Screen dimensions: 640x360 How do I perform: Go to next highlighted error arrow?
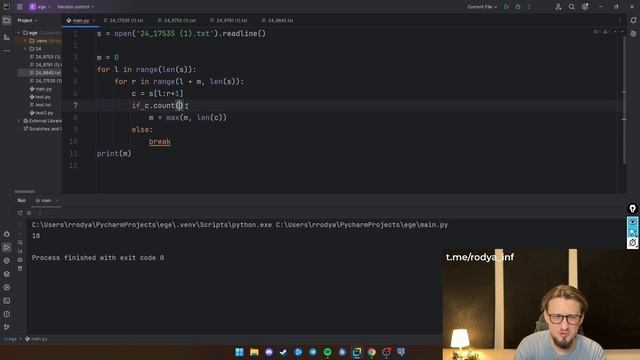[622, 31]
